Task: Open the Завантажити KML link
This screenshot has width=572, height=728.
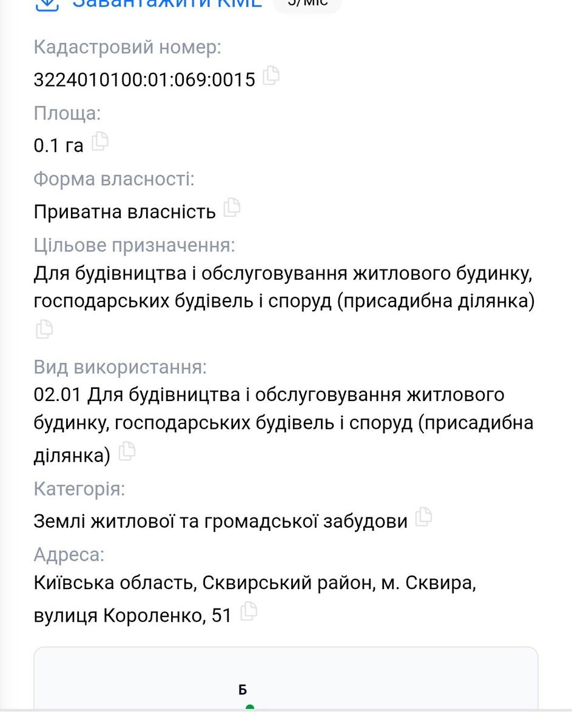Action: (167, 4)
